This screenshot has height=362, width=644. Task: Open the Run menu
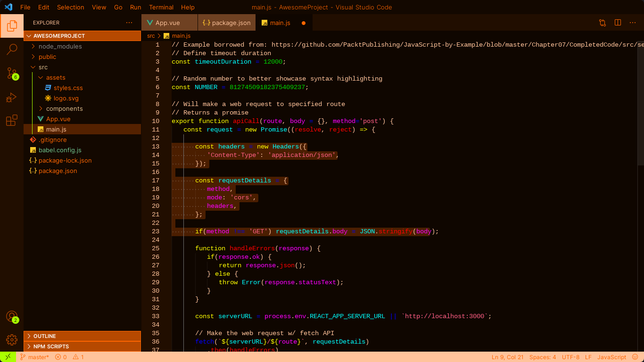click(x=136, y=7)
